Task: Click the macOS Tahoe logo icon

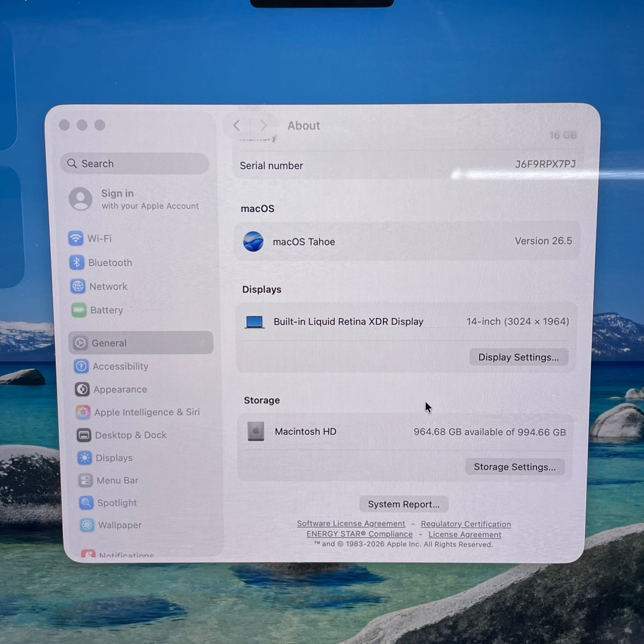Action: (253, 242)
